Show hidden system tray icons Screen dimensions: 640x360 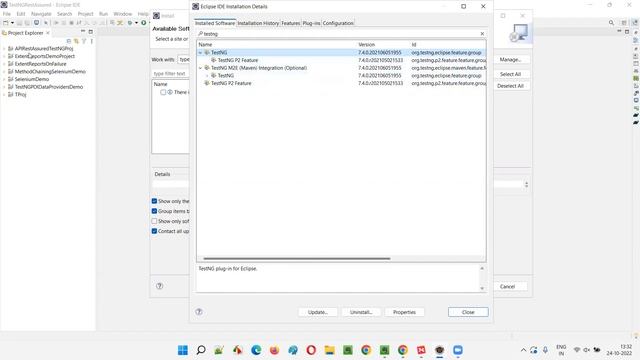(523, 350)
